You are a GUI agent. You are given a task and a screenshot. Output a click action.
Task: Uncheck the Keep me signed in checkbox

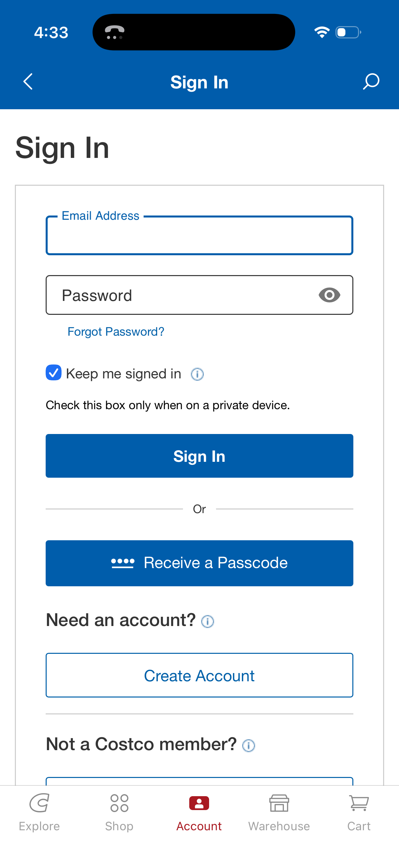(x=54, y=373)
